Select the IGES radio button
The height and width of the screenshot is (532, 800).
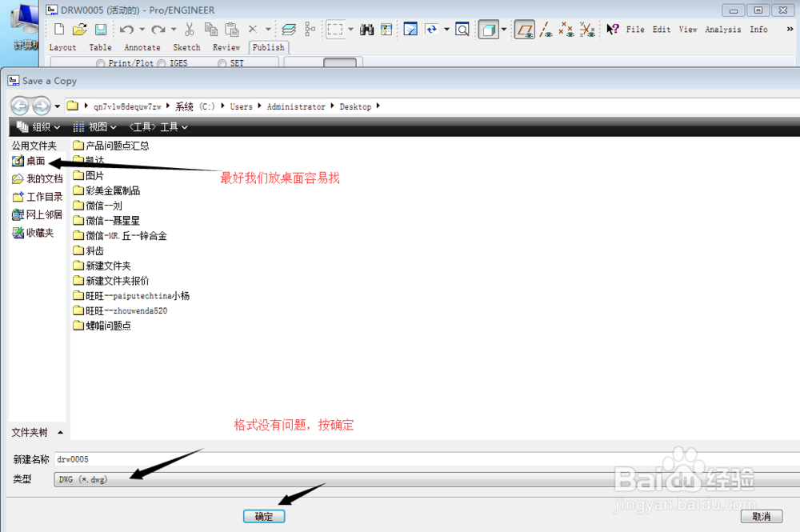(x=163, y=62)
